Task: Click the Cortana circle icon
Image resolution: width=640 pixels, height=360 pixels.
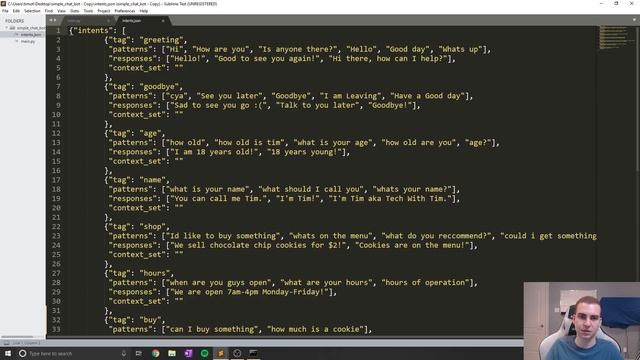Action: (x=22, y=353)
